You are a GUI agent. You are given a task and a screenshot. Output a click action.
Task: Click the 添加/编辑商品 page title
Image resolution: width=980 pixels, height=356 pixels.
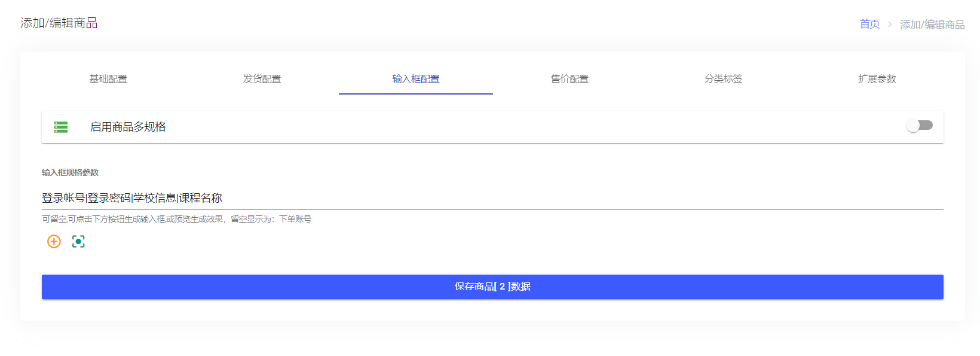coord(59,23)
